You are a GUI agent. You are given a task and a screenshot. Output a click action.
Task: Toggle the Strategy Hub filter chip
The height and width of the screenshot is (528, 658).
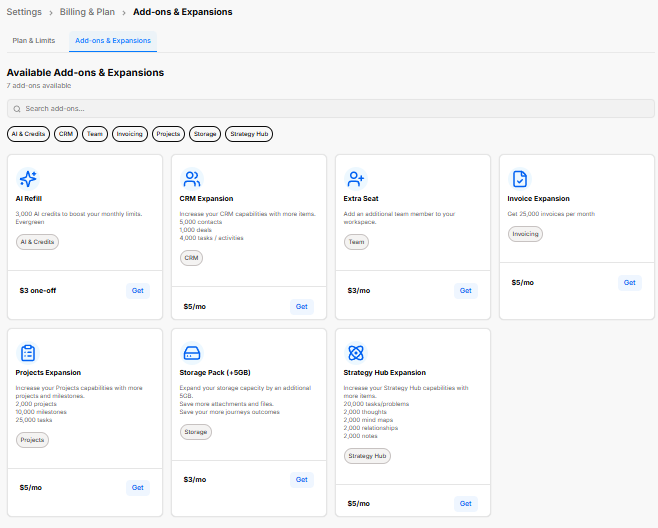coord(249,134)
